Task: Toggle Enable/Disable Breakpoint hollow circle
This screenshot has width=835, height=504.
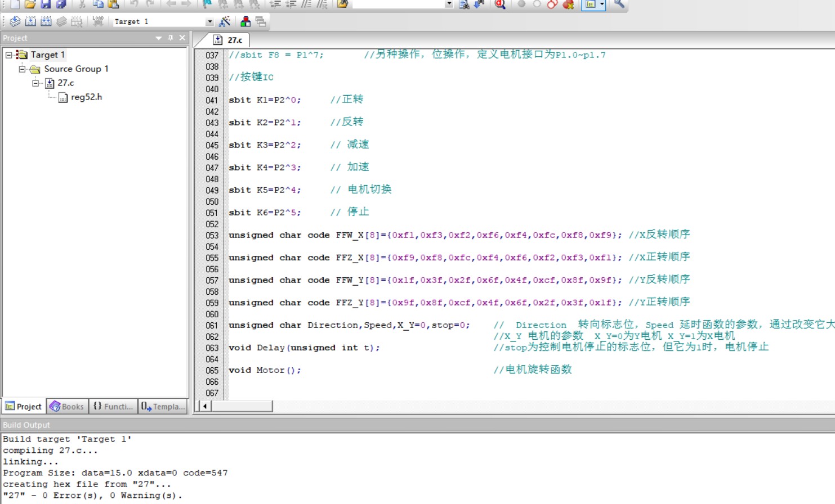Action: click(537, 4)
